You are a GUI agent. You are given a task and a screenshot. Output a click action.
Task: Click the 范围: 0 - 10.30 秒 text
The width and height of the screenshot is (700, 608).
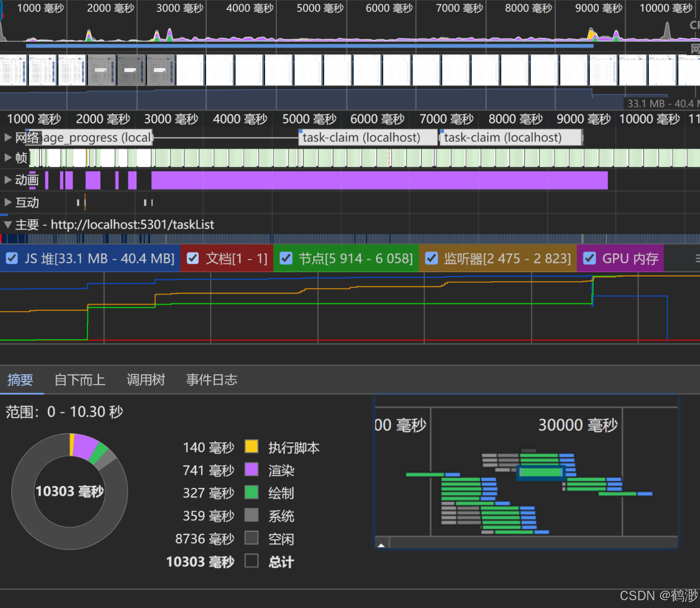click(64, 412)
